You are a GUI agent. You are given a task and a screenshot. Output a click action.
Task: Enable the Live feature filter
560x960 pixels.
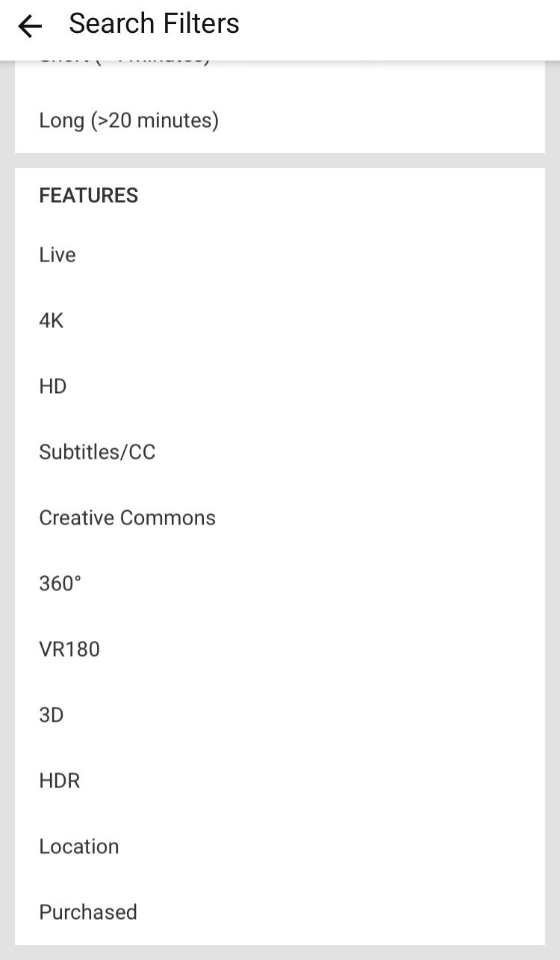[x=279, y=255]
